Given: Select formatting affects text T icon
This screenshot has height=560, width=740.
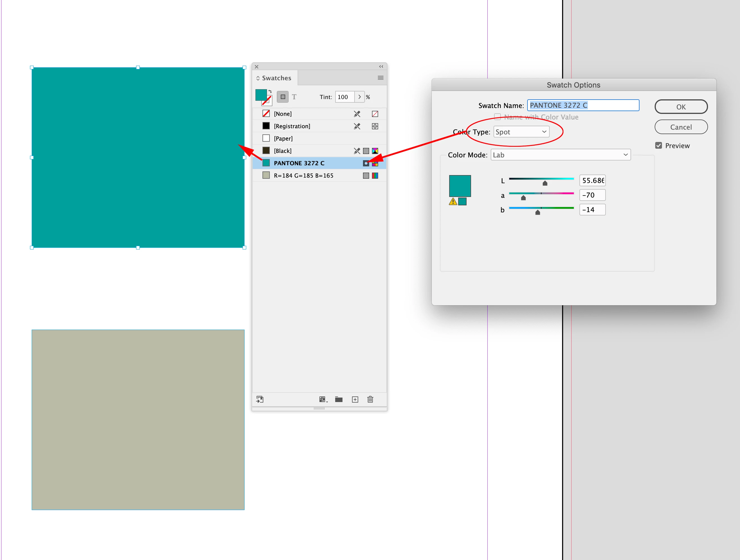Looking at the screenshot, I should [294, 97].
